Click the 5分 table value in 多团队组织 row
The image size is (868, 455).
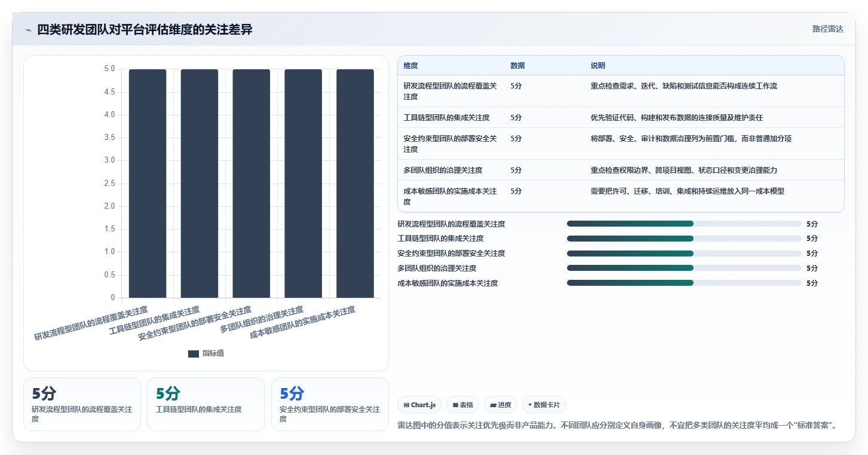tap(516, 170)
